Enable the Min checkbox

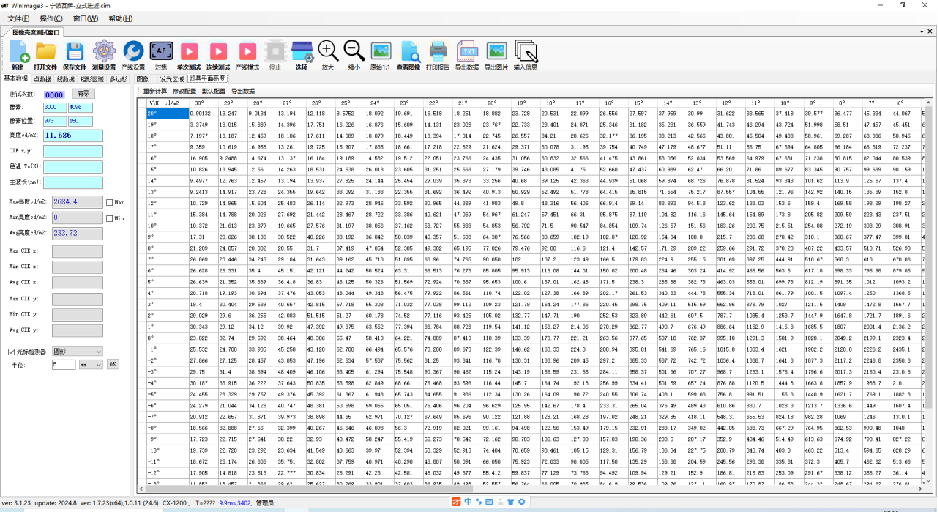click(x=109, y=218)
